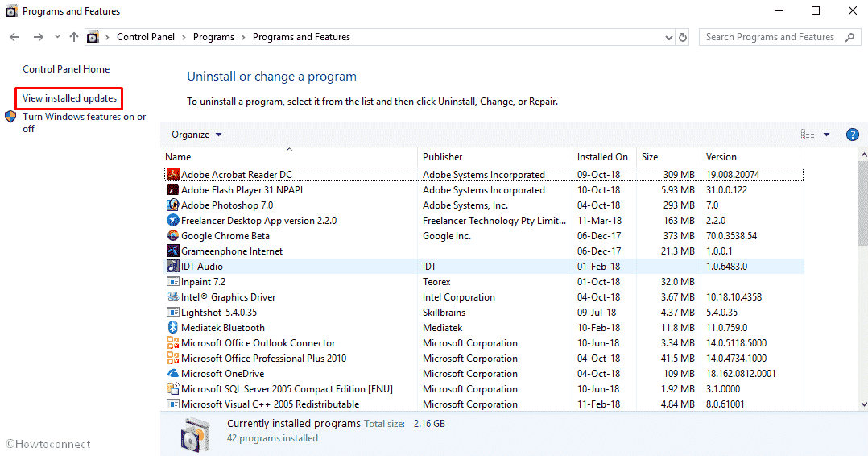868x456 pixels.
Task: Click the Freelancer Desktop App icon
Action: (172, 221)
